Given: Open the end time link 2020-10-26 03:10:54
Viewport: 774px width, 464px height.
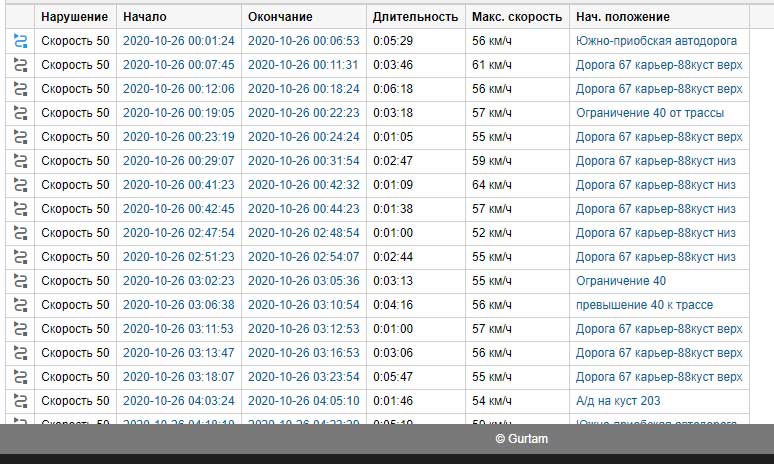Looking at the screenshot, I should click(303, 305).
